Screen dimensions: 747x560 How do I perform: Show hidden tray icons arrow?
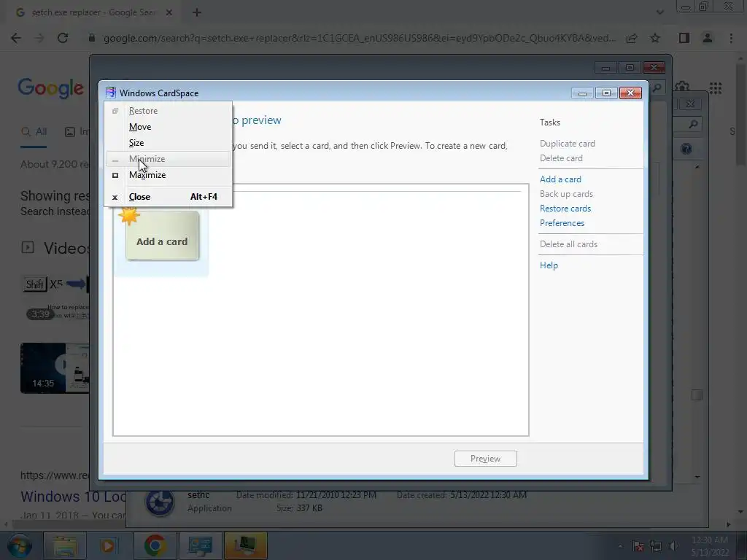620,546
